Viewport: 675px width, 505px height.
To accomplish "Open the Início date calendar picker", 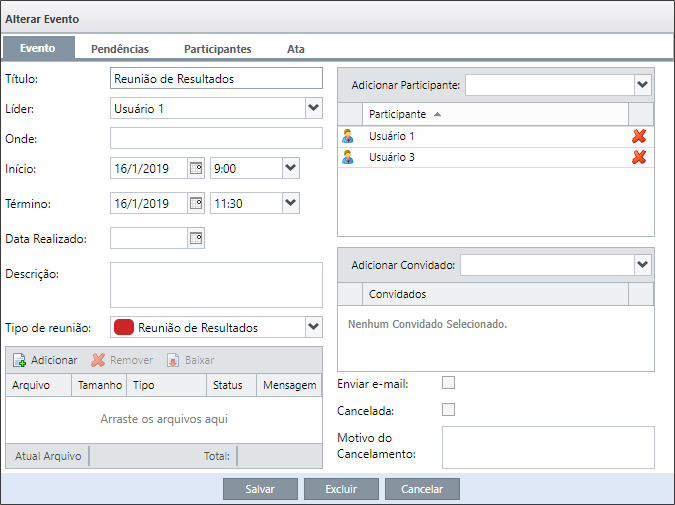I will coord(196,168).
